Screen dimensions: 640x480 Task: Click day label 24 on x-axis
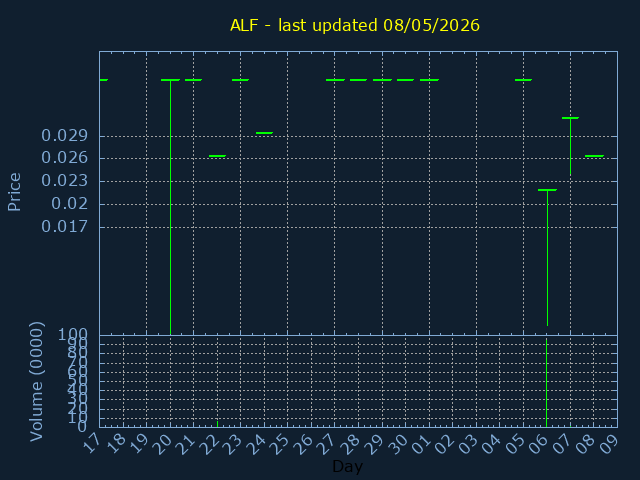(x=257, y=444)
